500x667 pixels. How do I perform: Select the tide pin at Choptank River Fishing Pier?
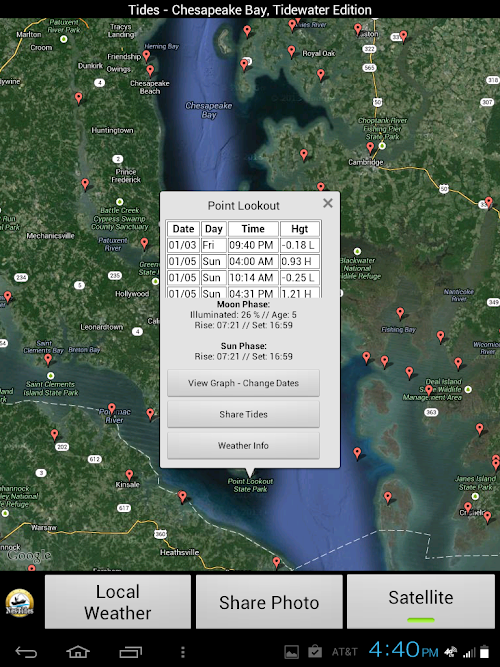[x=370, y=148]
